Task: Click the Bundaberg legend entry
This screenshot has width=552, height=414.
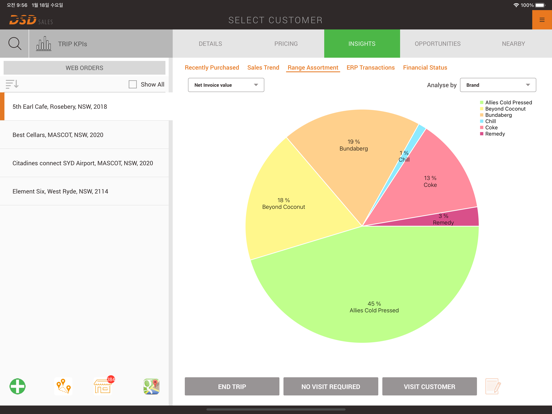Action: [496, 115]
